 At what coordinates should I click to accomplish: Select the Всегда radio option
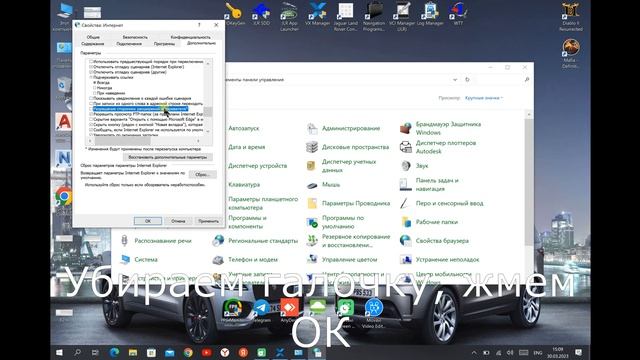coord(95,82)
